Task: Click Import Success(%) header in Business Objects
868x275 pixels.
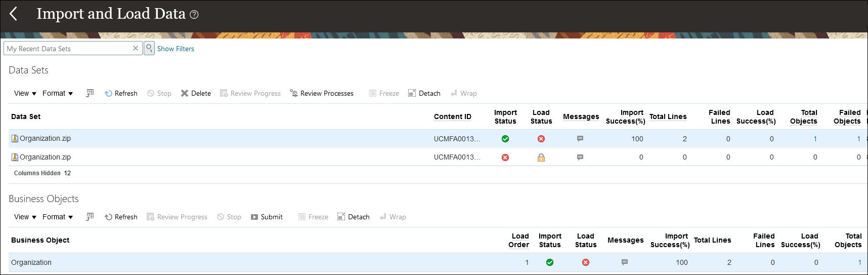Action: (670, 240)
